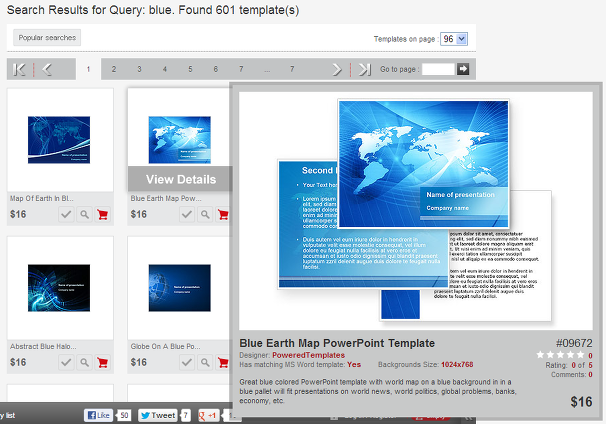
Task: Open Map Of Earth In Blue thumbnail
Action: (59, 140)
